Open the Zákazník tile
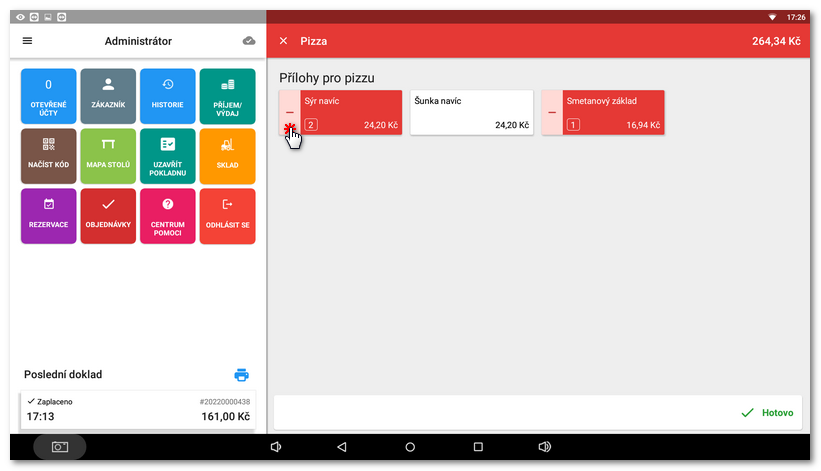 click(108, 96)
